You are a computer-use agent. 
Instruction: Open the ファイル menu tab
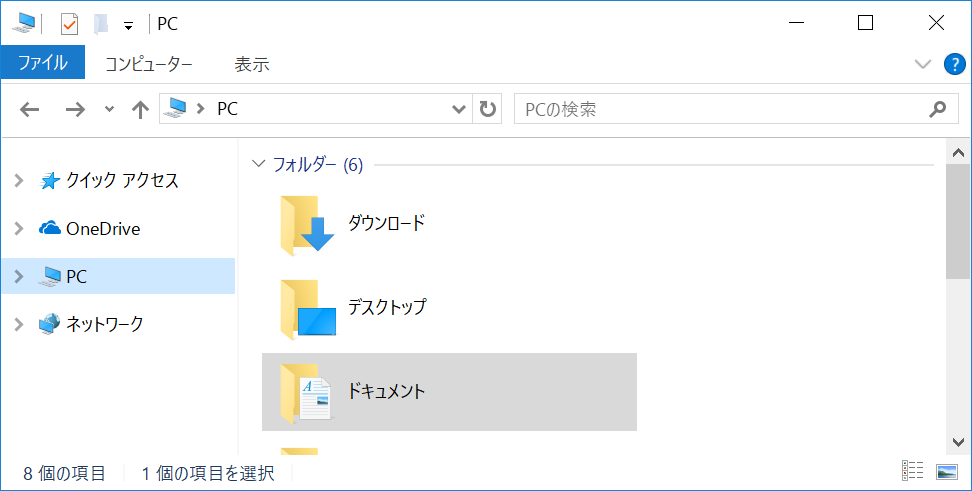click(x=42, y=63)
